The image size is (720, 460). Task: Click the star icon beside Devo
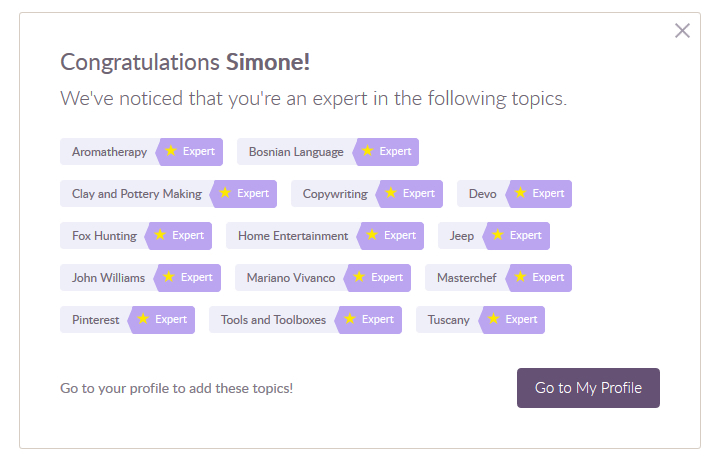[x=520, y=194]
